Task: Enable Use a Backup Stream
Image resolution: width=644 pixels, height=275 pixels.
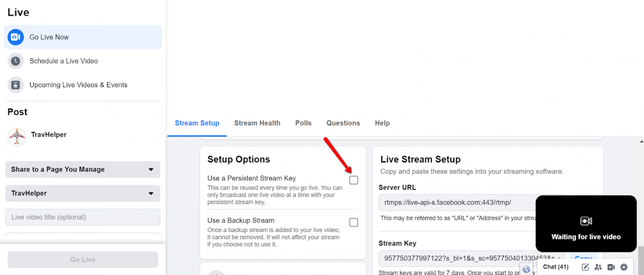Action: tap(353, 222)
